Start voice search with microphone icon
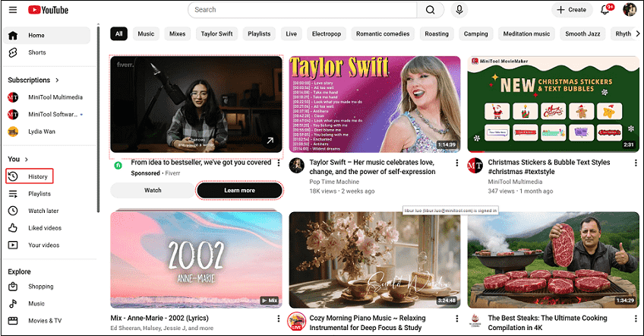 point(459,10)
